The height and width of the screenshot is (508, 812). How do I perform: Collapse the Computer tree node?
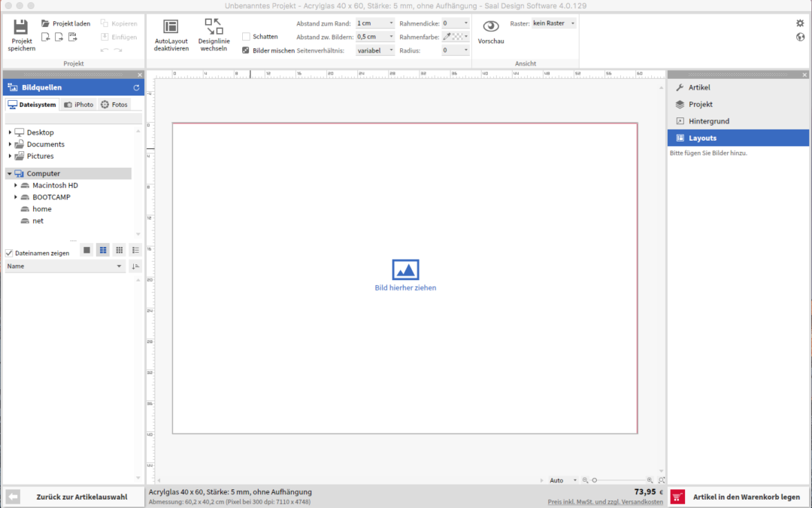(x=9, y=174)
